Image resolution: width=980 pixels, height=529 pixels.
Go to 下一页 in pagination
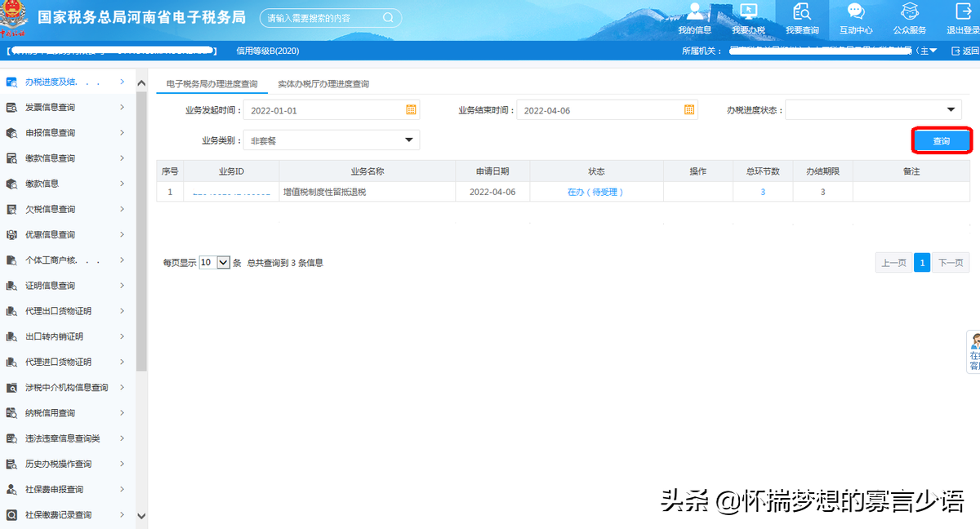pyautogui.click(x=951, y=263)
